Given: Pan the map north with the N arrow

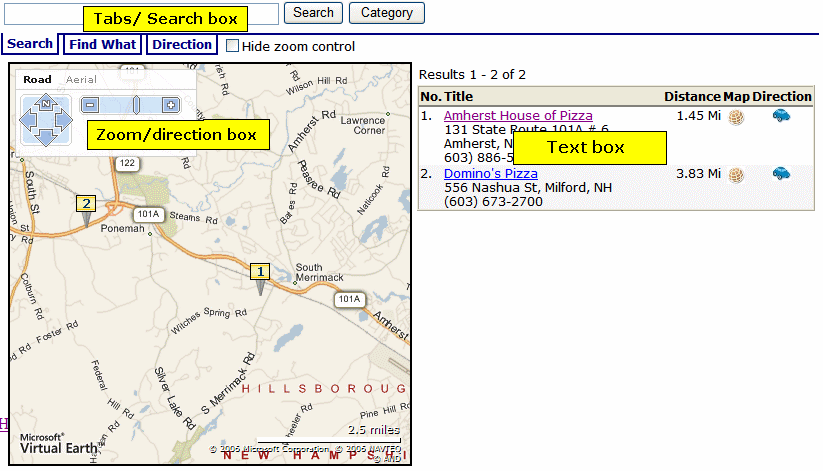Looking at the screenshot, I should pyautogui.click(x=46, y=103).
